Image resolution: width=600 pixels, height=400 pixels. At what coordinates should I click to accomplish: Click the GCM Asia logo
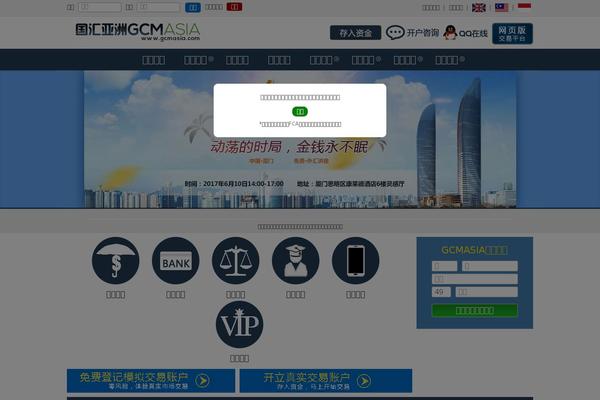click(x=138, y=32)
